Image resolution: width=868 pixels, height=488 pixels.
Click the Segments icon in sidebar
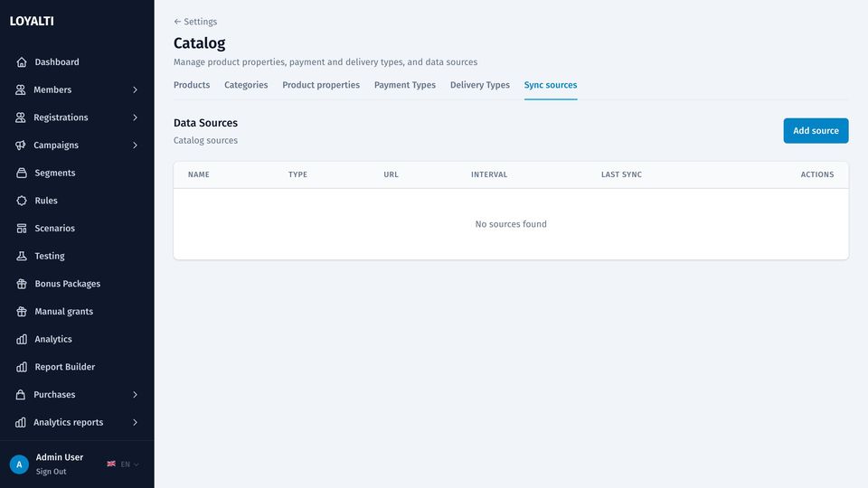22,173
